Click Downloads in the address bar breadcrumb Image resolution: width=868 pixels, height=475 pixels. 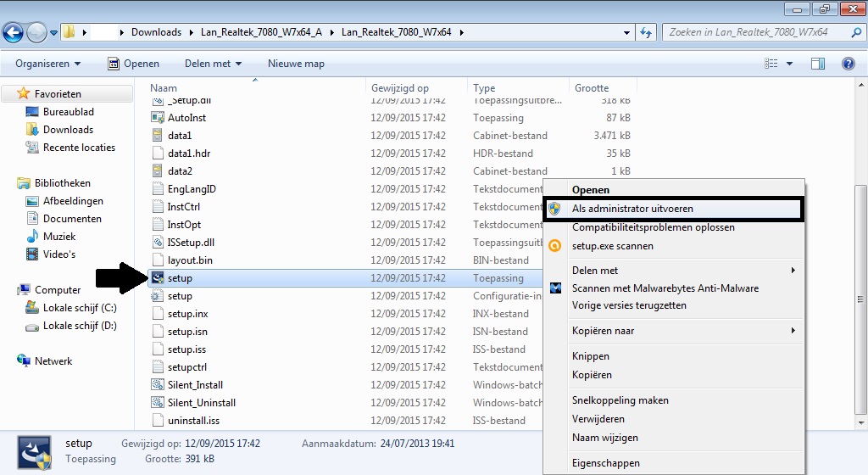(156, 32)
